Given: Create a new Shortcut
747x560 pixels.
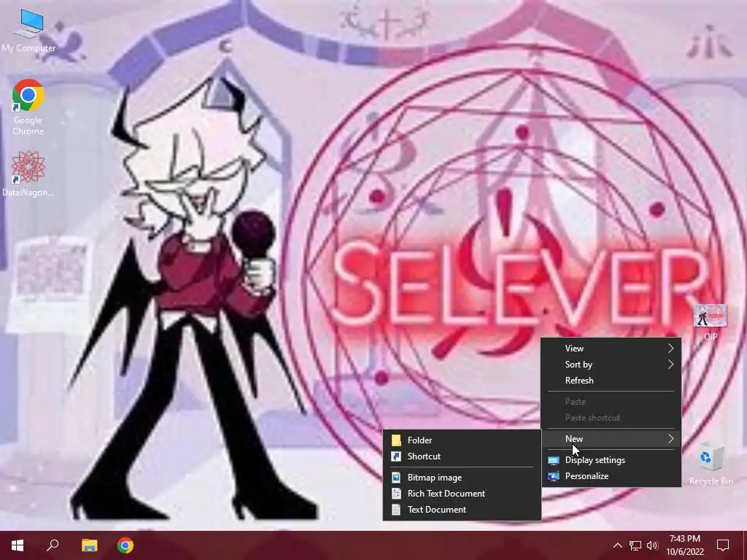Looking at the screenshot, I should pos(462,456).
